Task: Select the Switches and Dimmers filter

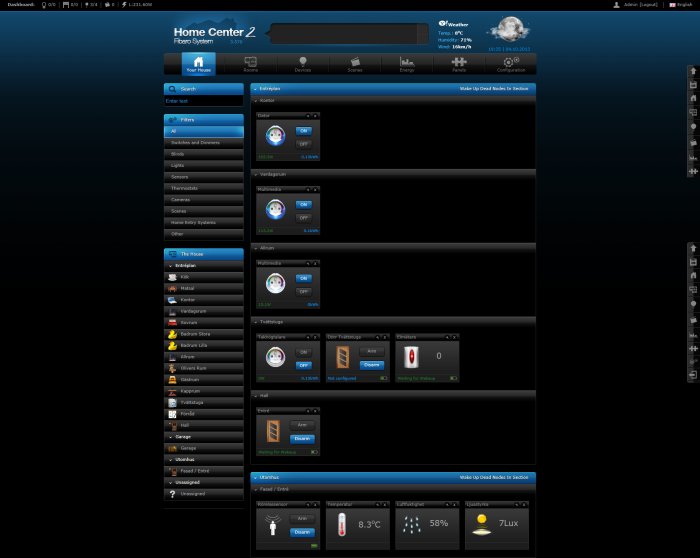Action: coord(204,143)
